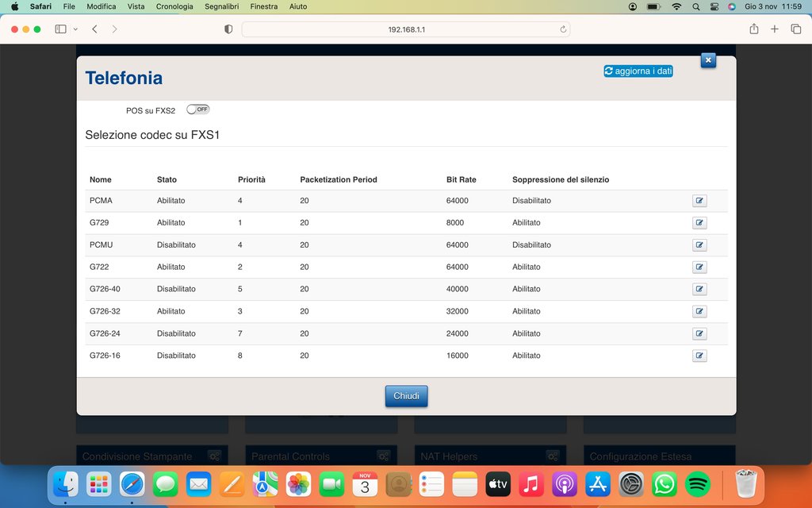The image size is (812, 508).
Task: Open Music from the Dock
Action: (x=530, y=485)
